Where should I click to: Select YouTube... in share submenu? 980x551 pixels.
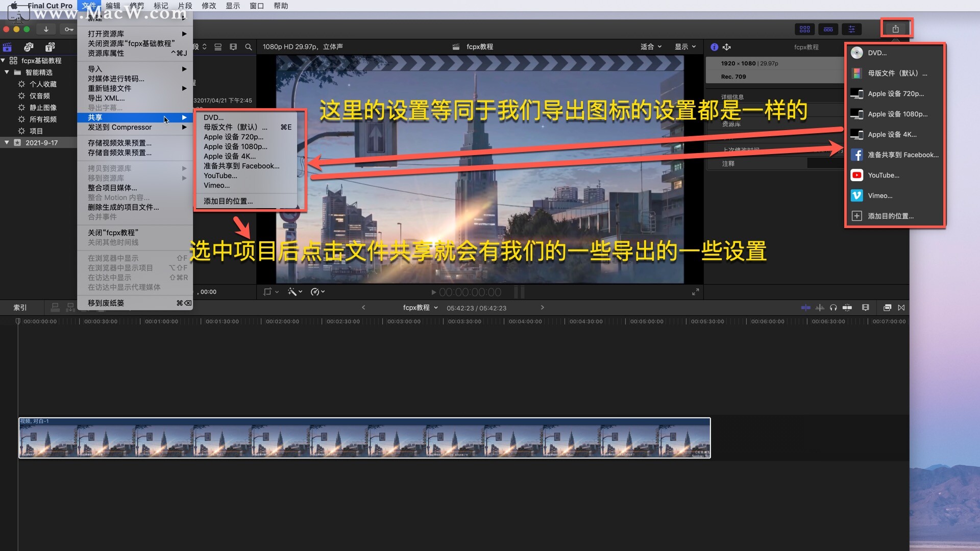click(220, 176)
